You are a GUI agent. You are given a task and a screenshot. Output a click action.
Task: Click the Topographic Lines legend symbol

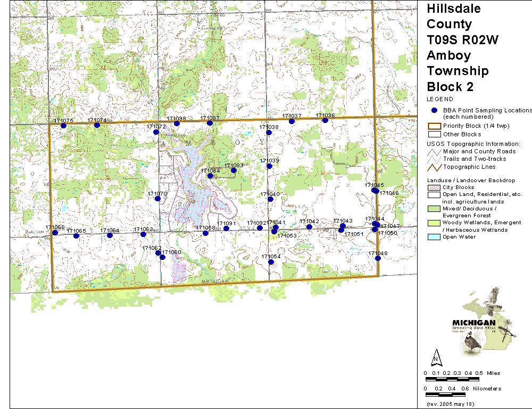[435, 167]
